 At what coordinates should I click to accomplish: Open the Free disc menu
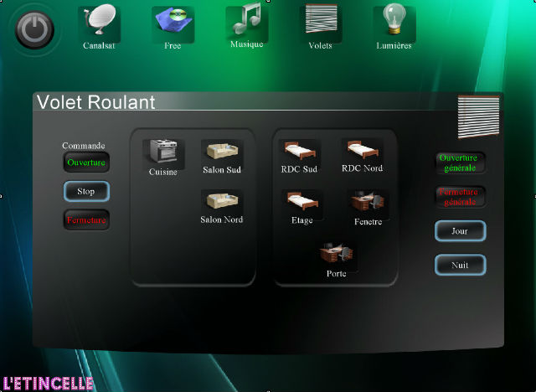(x=173, y=23)
